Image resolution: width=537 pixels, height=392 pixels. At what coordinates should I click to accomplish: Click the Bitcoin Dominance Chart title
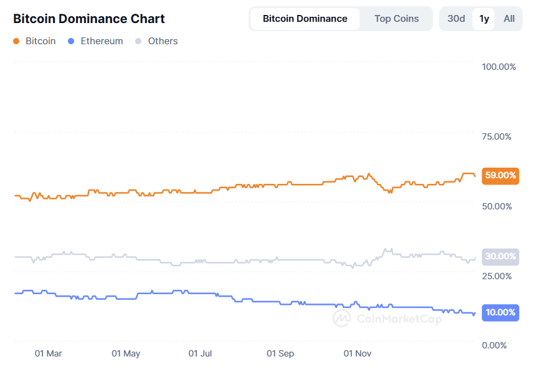click(89, 19)
